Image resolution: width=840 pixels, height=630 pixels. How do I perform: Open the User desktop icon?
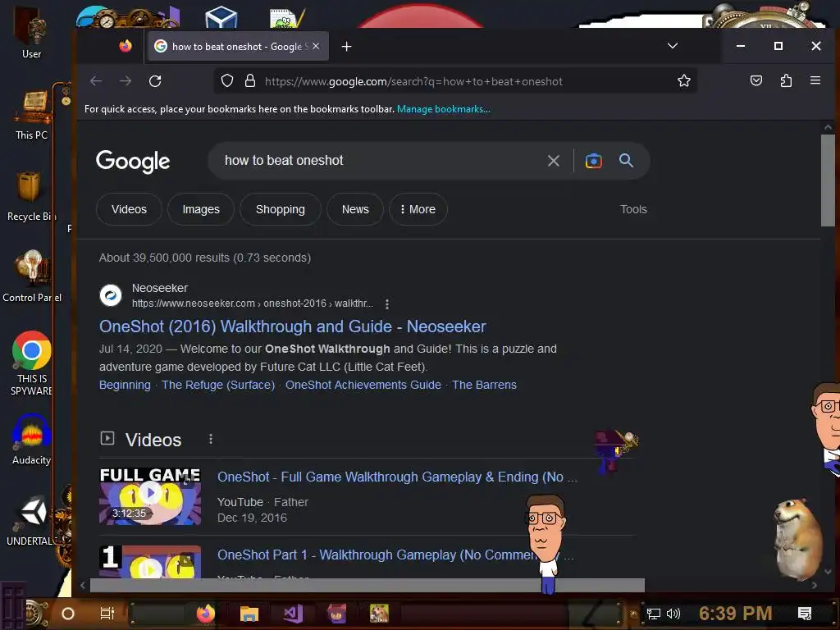click(x=31, y=33)
